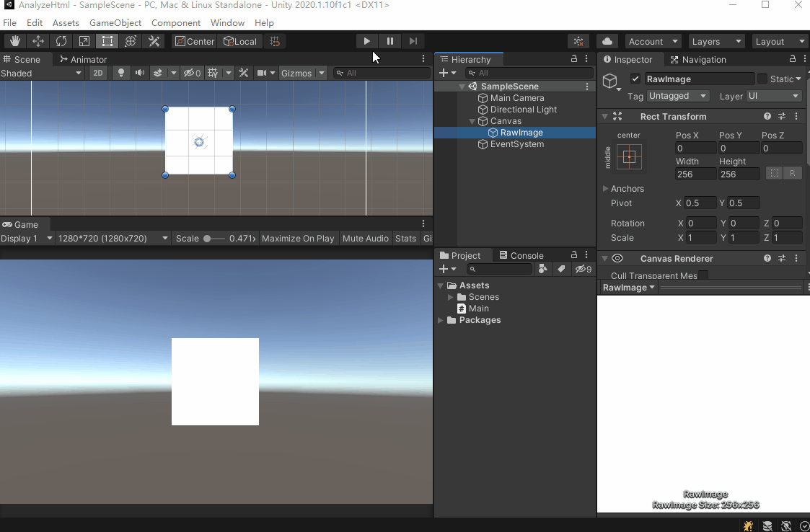Open scene component tools icon
Screen dimensions: 810x532
click(x=243, y=73)
